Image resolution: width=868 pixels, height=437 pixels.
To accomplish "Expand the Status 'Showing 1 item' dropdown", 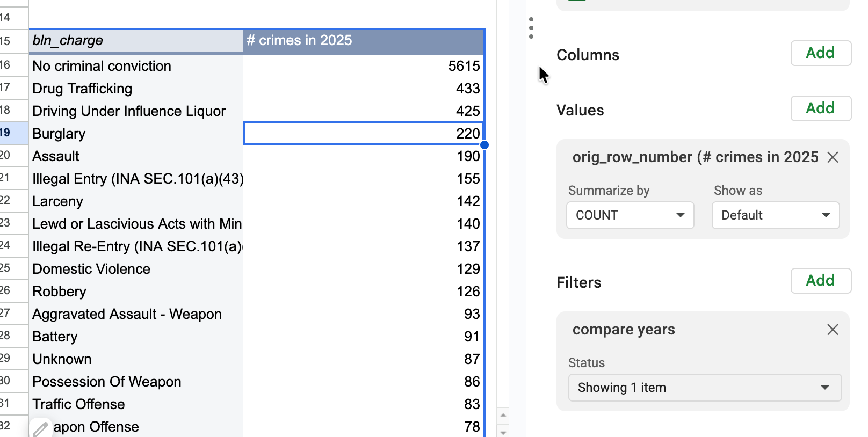I will (x=704, y=388).
